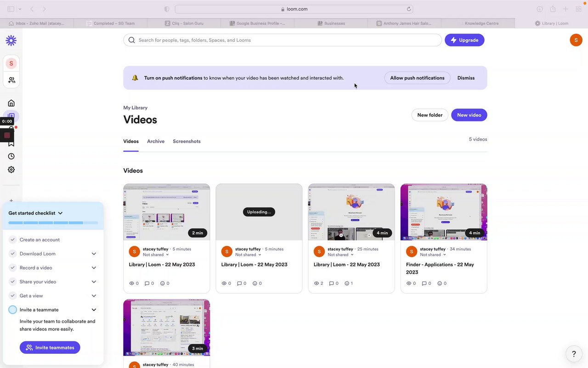Collapse the Invite a teammate checklist item
Screen dimensions: 588x368
(94, 310)
